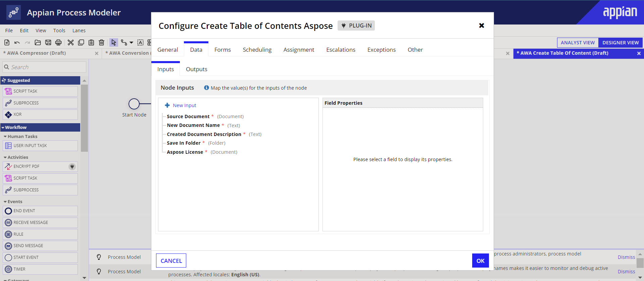Collapse the Suggested palette section
Viewport: 644px width, 281px height.
[x=40, y=80]
